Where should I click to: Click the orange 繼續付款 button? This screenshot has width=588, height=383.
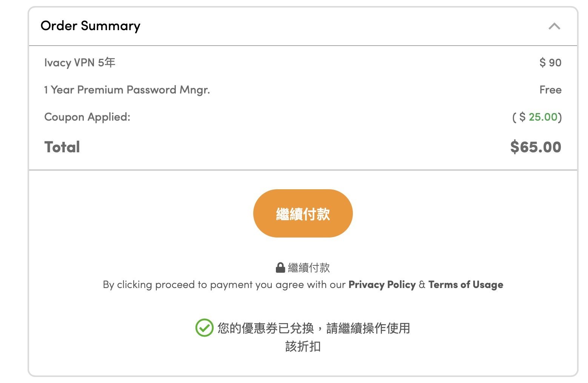click(x=303, y=213)
